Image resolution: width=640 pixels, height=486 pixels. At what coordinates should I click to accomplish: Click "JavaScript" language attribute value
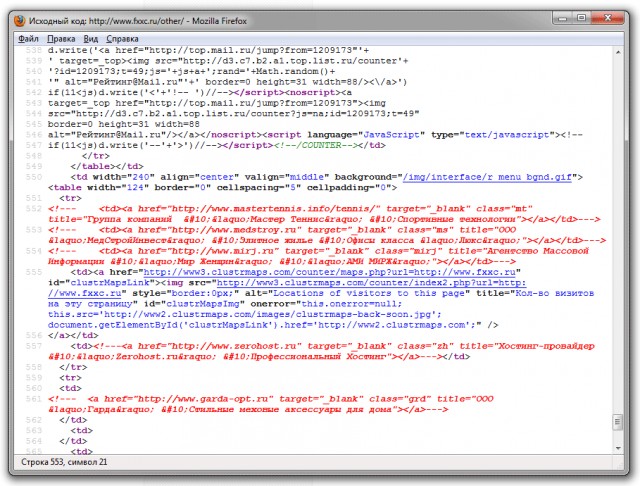coord(391,135)
